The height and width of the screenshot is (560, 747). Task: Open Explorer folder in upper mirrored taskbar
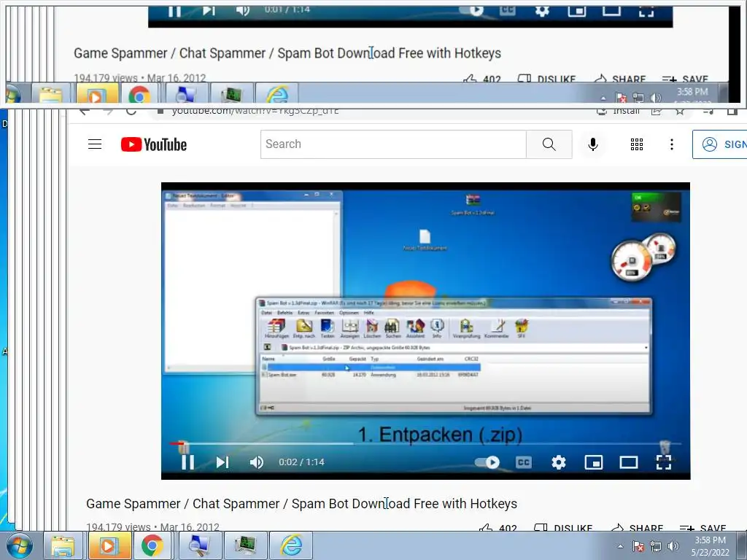click(50, 93)
